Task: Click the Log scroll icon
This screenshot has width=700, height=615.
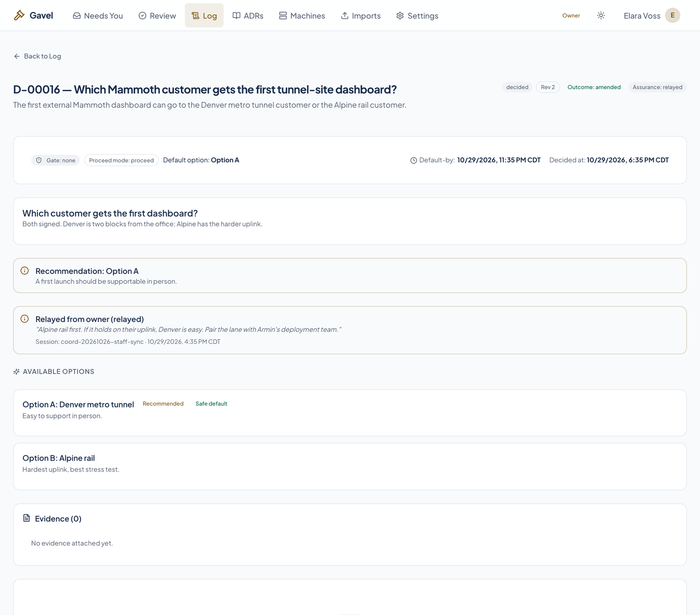Action: click(195, 16)
